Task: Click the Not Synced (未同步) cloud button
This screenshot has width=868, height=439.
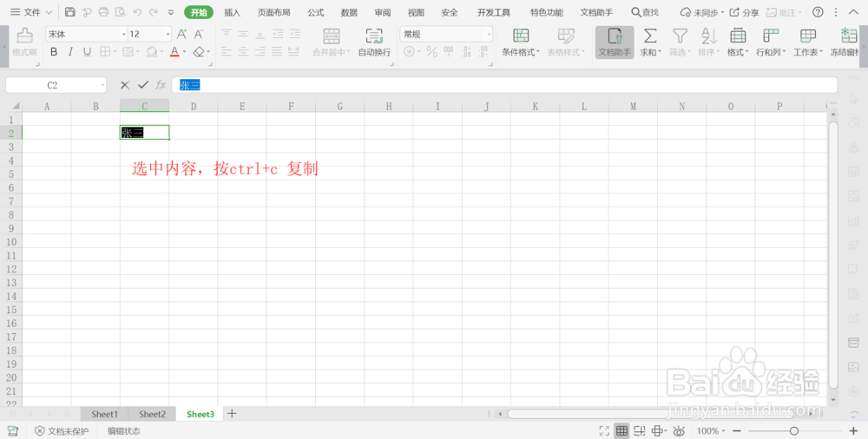Action: [702, 12]
